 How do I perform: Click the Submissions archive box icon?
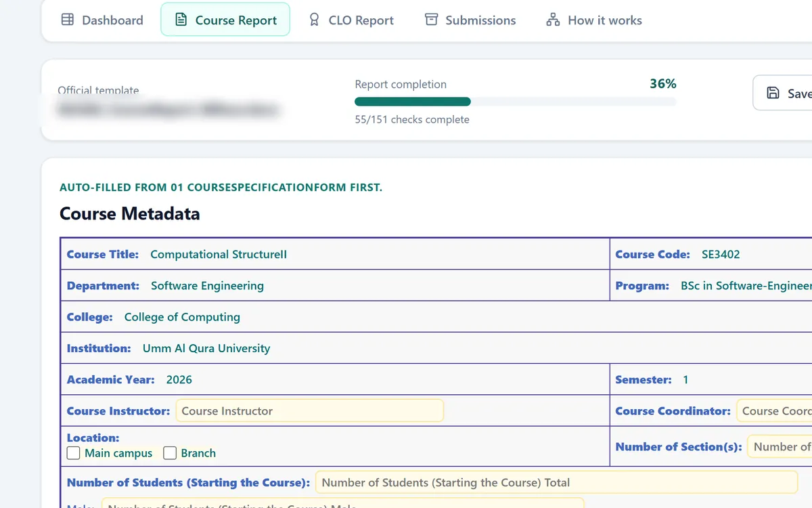431,20
